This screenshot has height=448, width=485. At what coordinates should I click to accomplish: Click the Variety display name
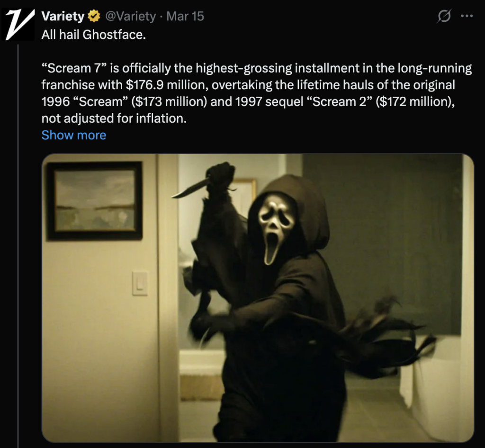click(63, 16)
